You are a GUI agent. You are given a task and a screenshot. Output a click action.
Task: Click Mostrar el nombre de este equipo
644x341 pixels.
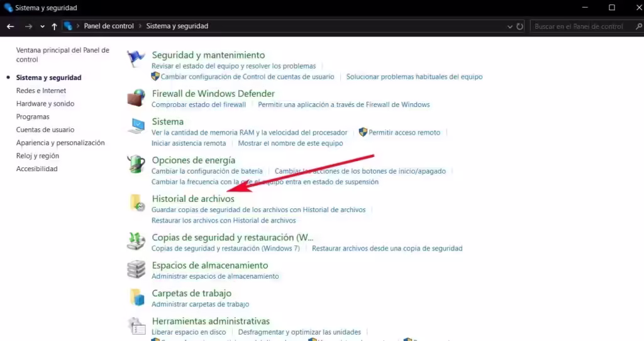pyautogui.click(x=291, y=143)
